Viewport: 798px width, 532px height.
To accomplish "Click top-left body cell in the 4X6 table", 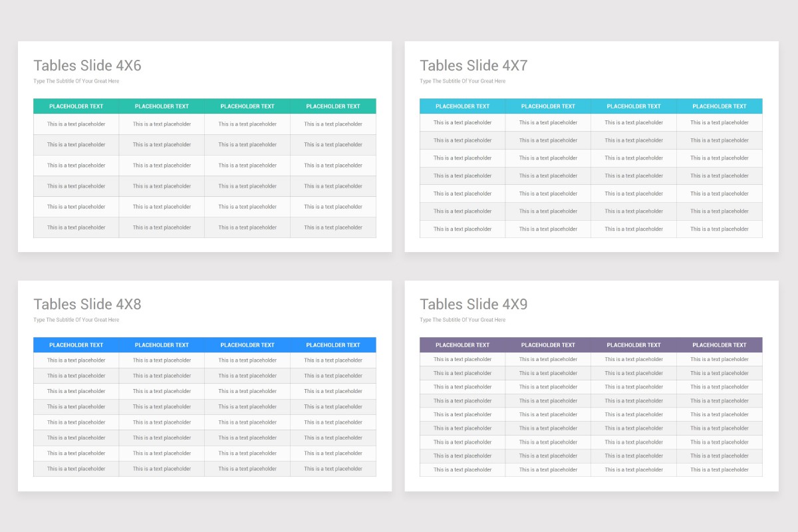I will click(x=76, y=124).
